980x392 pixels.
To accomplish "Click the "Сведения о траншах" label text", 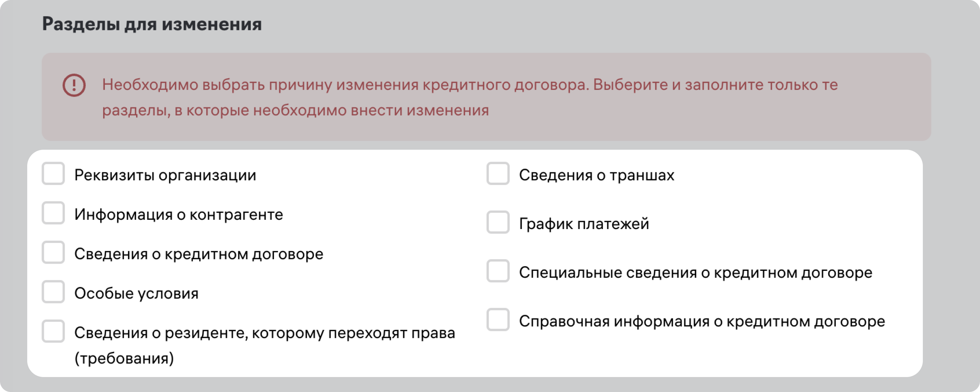I will click(597, 175).
